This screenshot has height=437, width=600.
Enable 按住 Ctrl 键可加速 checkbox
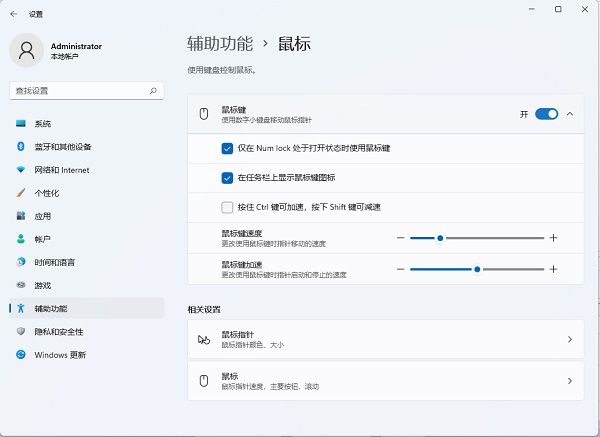(x=227, y=207)
